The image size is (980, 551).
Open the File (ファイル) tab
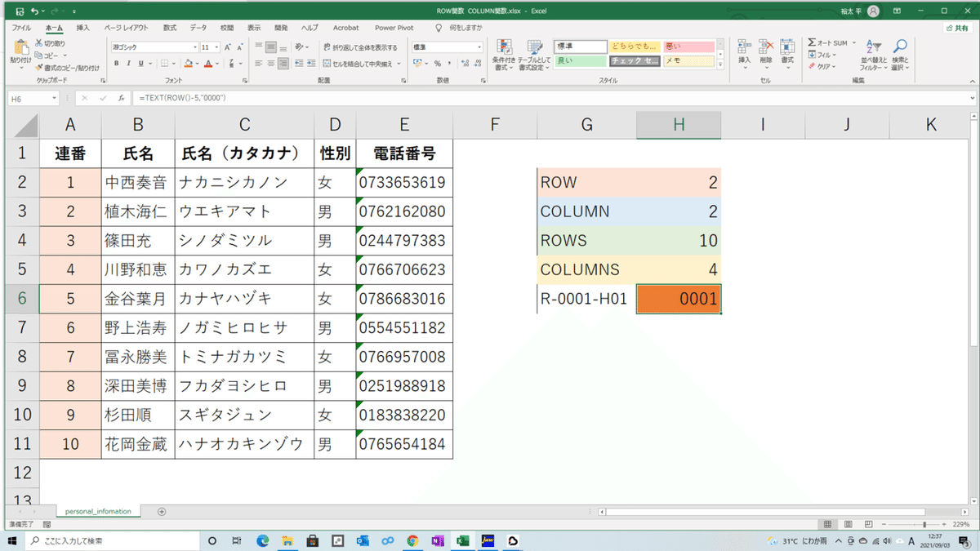(21, 28)
